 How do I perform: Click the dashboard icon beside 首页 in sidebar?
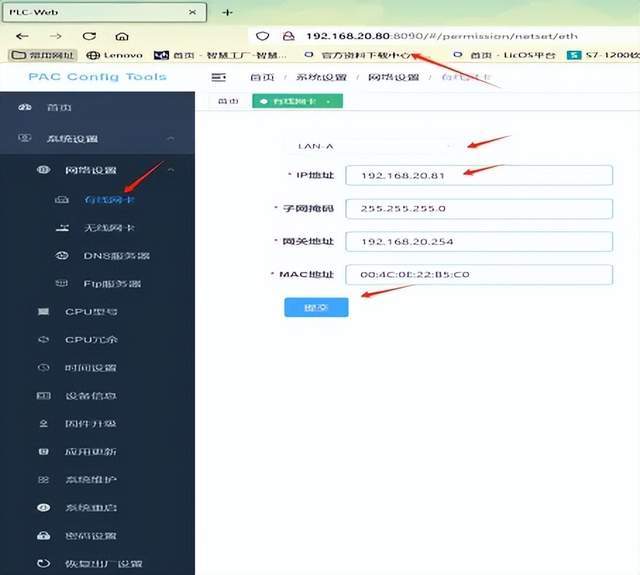coord(24,108)
